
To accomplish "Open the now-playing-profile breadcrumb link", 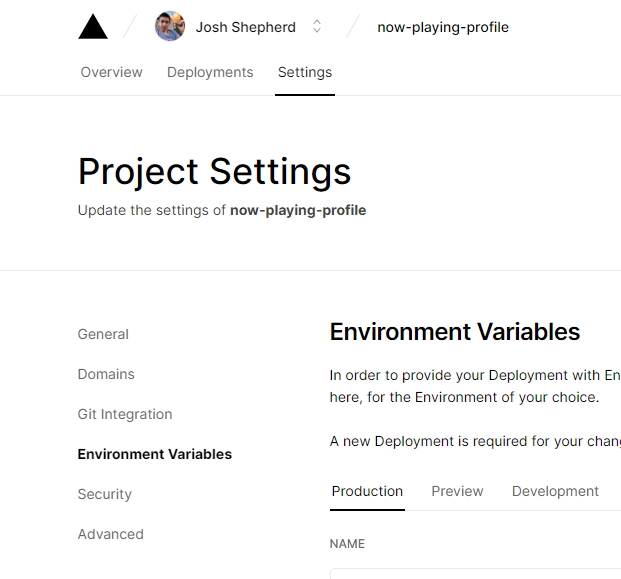I will coord(442,27).
